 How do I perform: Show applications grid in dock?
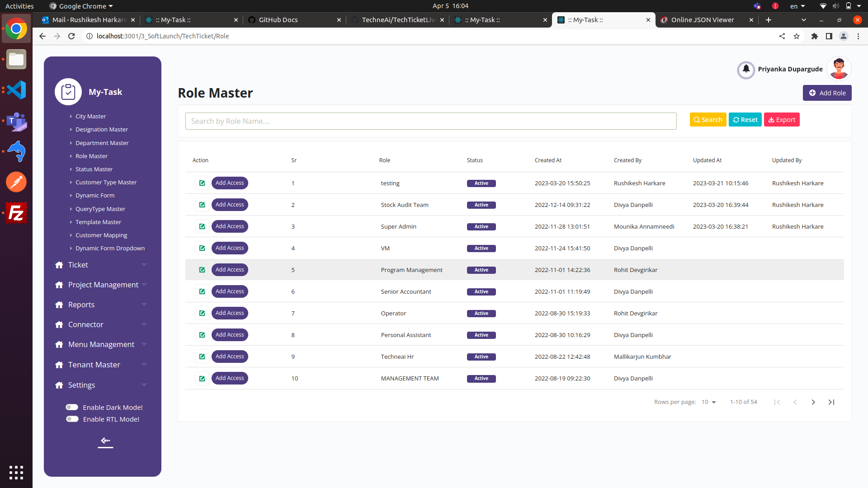click(16, 472)
